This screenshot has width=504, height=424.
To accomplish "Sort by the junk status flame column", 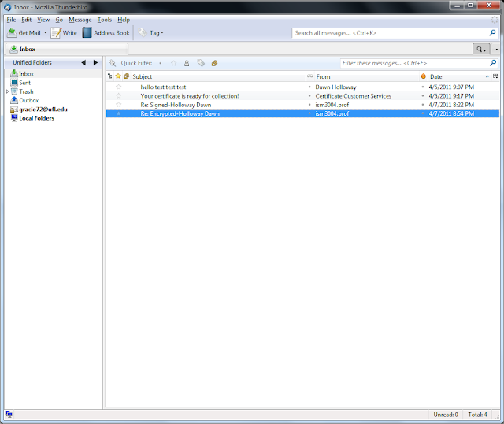I will pos(424,76).
